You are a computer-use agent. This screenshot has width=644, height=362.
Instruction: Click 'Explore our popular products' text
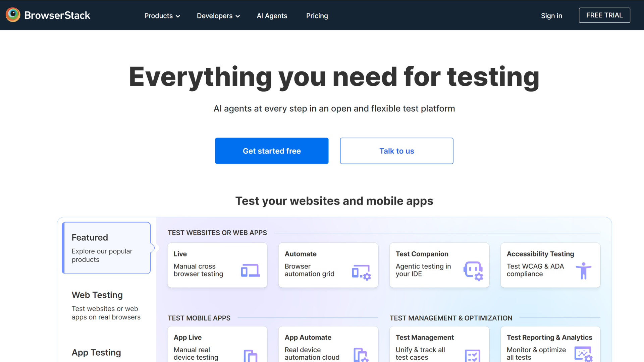pos(102,255)
